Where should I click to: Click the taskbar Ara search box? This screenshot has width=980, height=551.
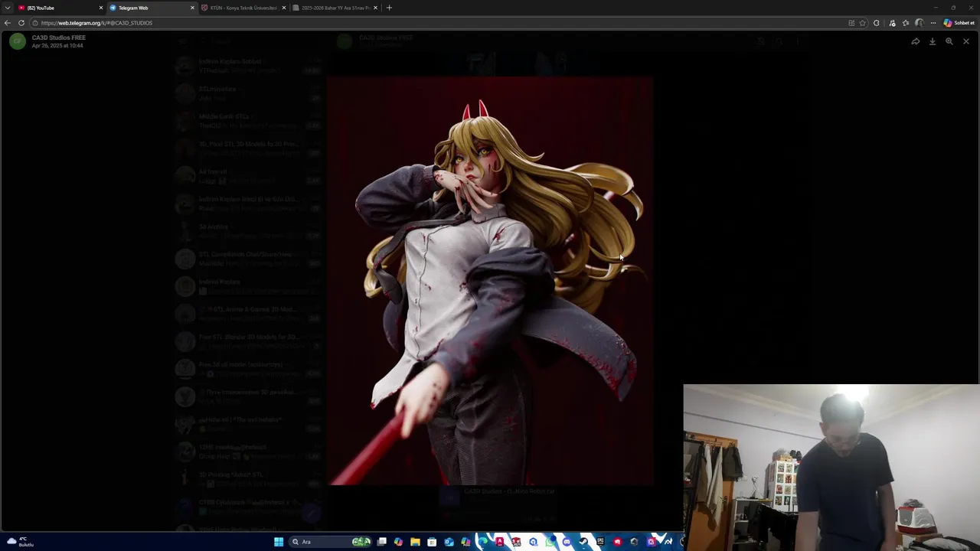331,542
